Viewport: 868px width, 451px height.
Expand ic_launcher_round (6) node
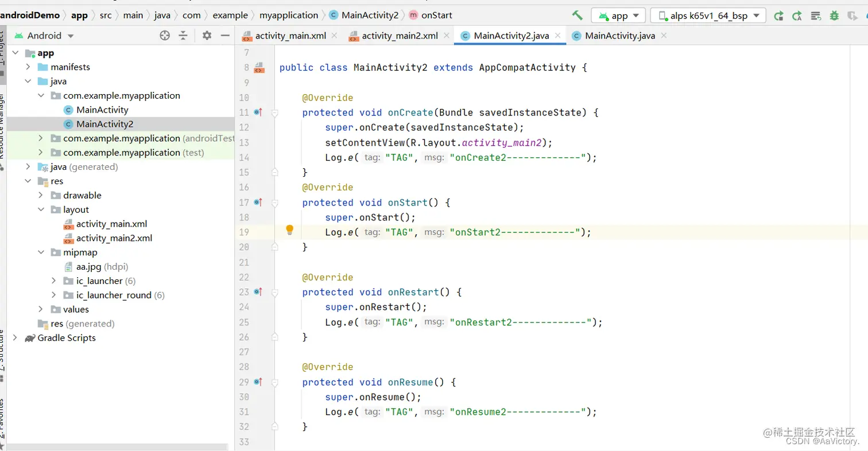coord(53,296)
